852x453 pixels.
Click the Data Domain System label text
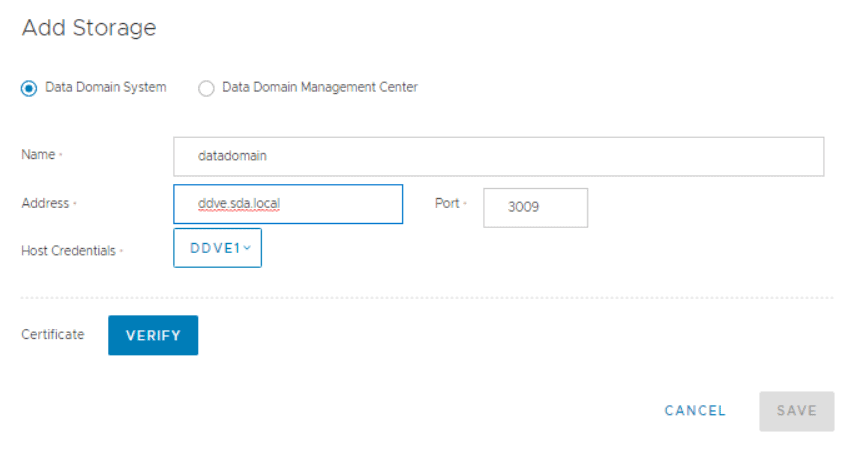[x=106, y=87]
